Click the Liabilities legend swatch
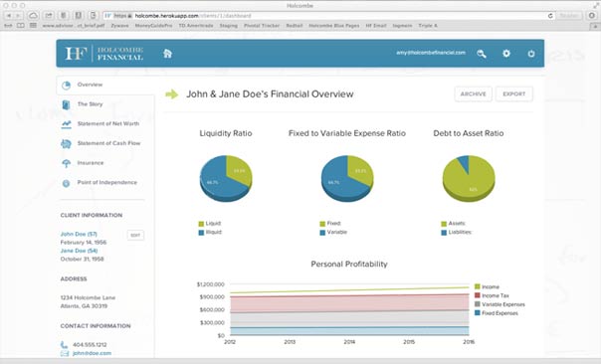601x364 pixels. tap(444, 233)
